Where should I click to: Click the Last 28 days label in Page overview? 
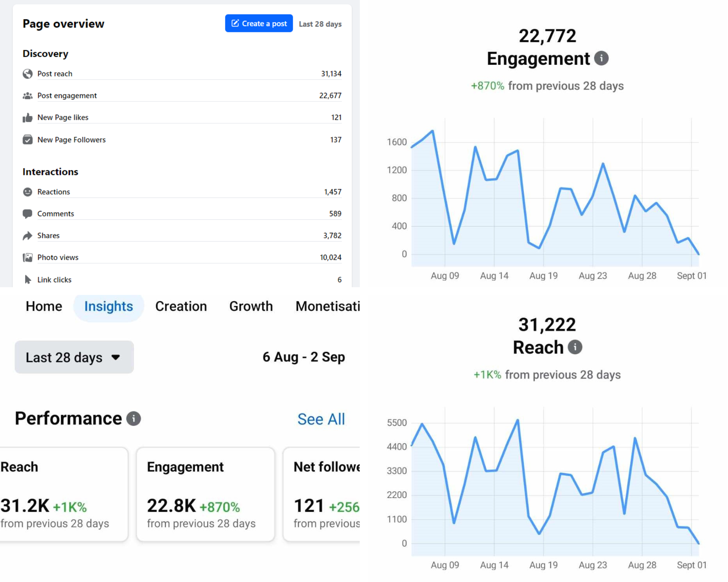pos(320,24)
